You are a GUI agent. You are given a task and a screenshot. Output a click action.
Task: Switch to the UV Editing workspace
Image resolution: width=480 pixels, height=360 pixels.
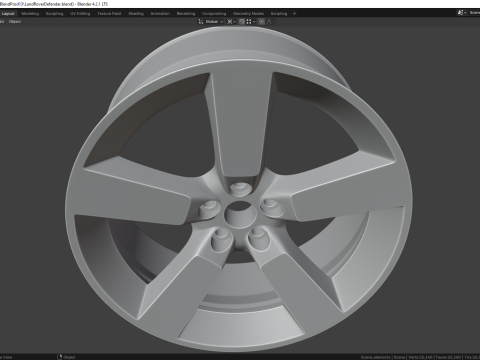[x=80, y=14]
